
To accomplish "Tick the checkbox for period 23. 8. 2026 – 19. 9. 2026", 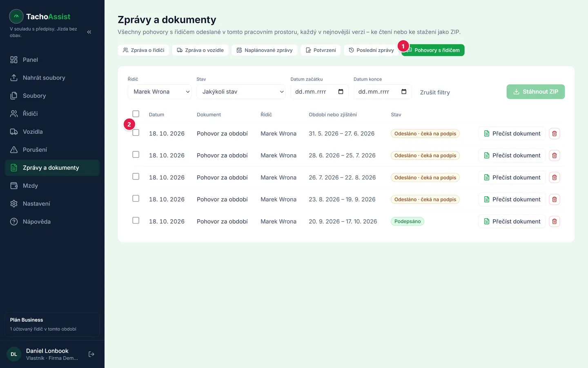I will [x=136, y=198].
